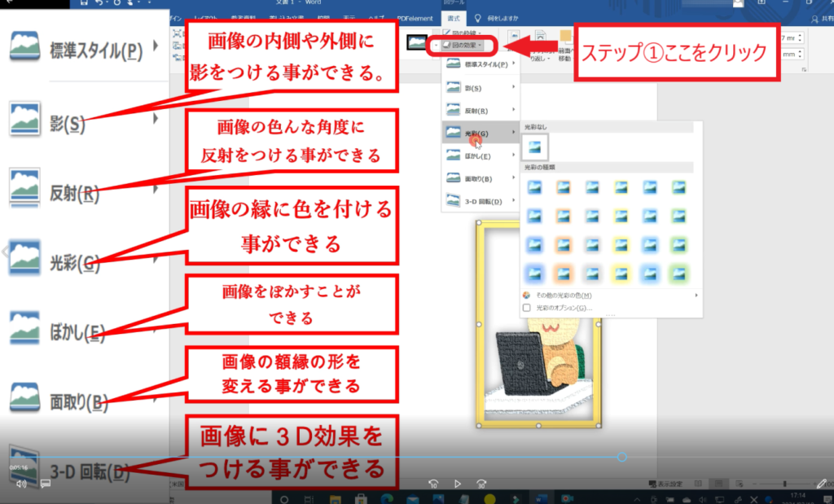The height and width of the screenshot is (504, 834).
Task: Click the ぼかし(E) soft edges icon in the dropdown
Action: click(452, 155)
